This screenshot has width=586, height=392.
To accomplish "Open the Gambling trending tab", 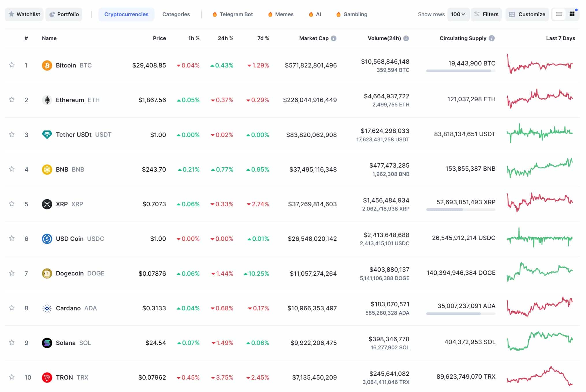I will [352, 14].
